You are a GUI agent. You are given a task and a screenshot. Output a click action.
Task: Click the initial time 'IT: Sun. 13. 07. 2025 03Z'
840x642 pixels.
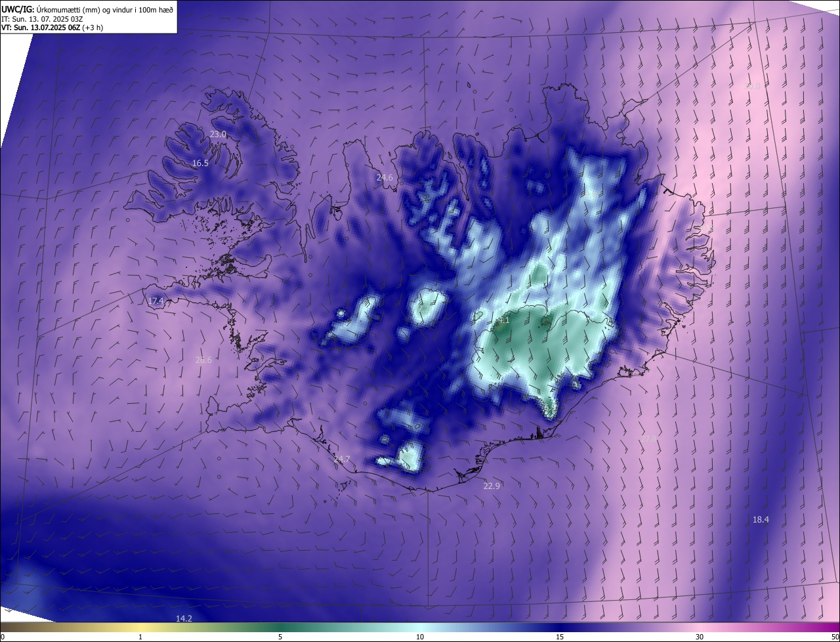coord(43,19)
